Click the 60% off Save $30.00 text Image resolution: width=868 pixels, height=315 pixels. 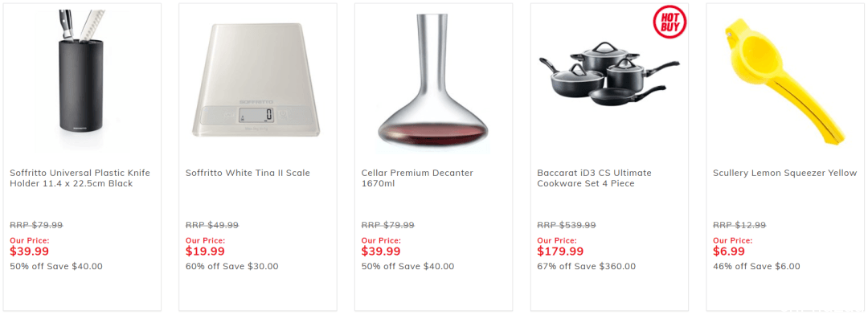coord(232,266)
